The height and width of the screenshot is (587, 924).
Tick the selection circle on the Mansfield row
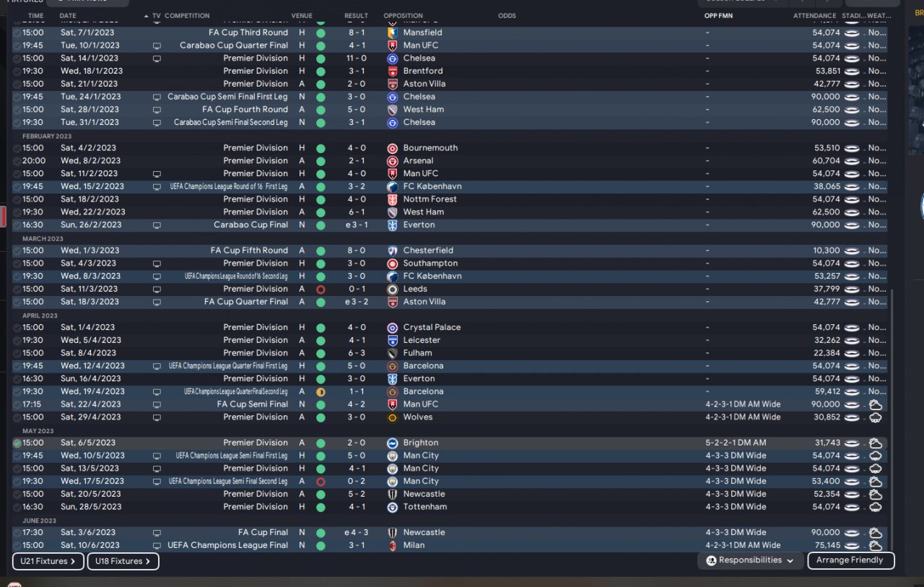(17, 32)
